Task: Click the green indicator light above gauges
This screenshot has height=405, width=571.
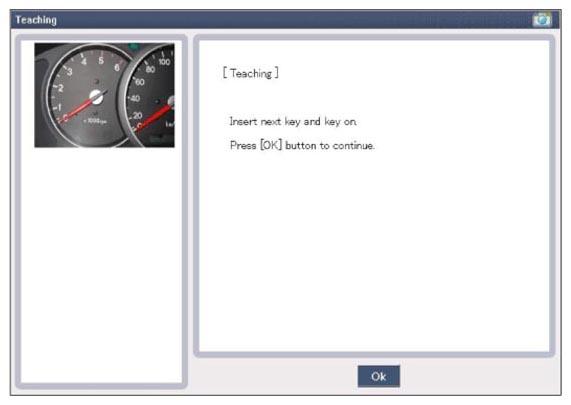Action: [x=134, y=46]
